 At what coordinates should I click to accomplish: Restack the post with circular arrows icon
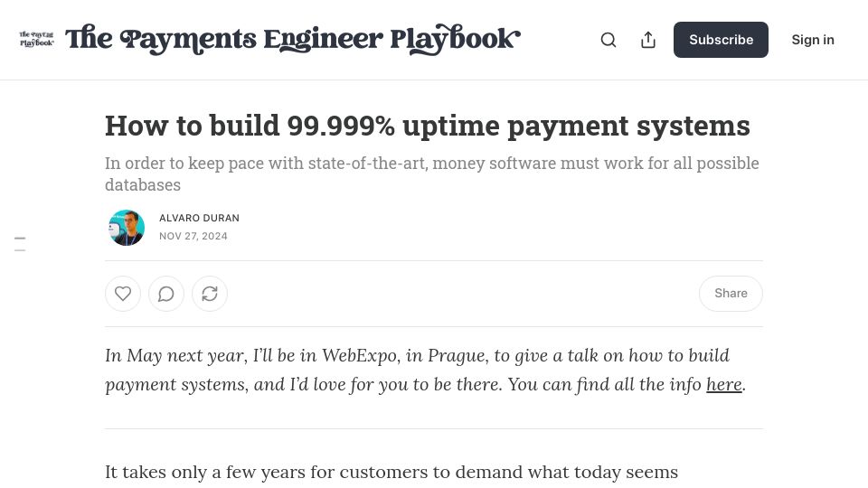click(210, 294)
